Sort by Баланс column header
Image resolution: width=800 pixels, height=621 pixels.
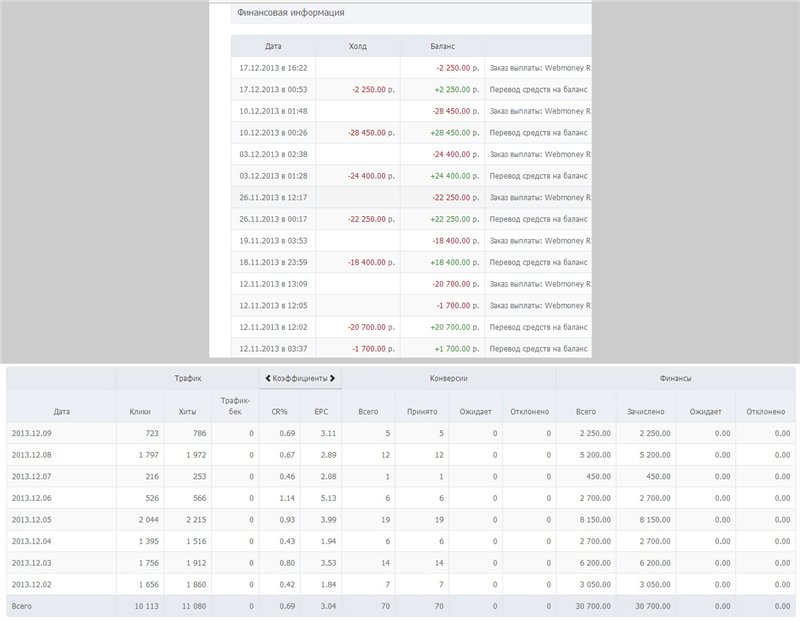coord(442,46)
